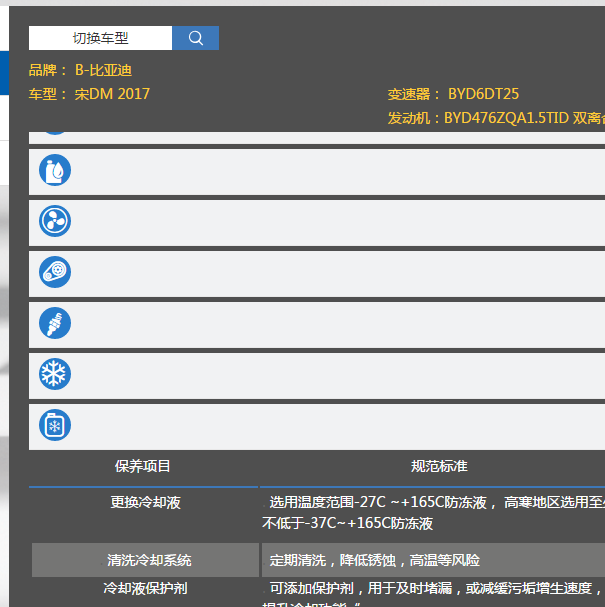Open the snowflake air-conditioning icon row

317,376
